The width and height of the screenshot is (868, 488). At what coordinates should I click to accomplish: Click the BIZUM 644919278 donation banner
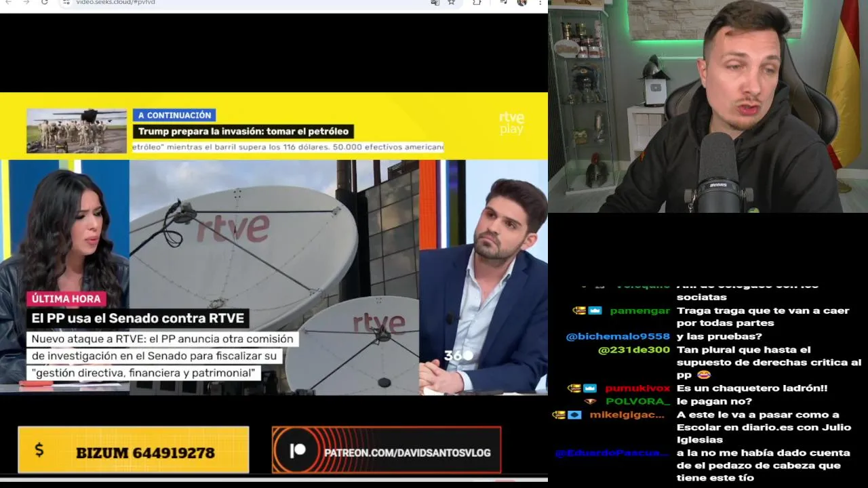134,450
